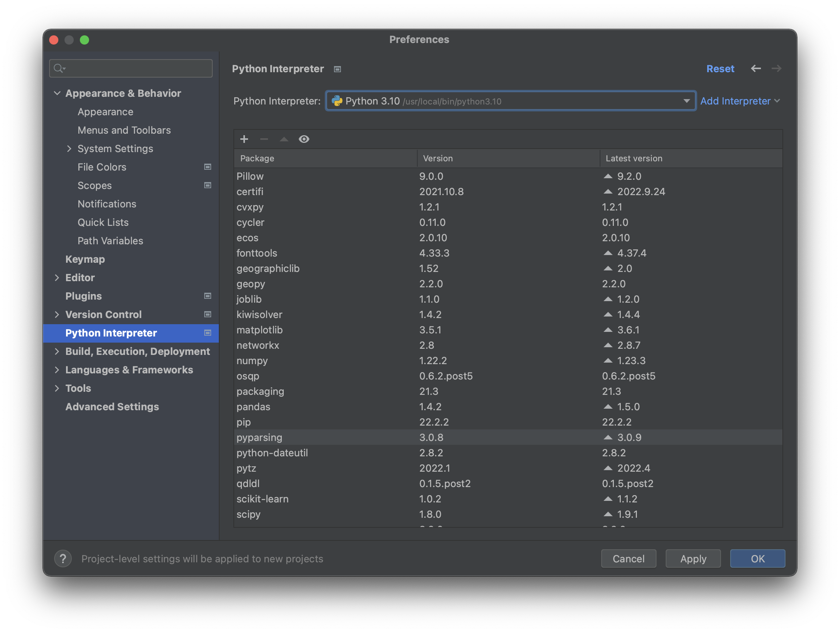Click the upgrade arrow icon for networkx 2.8.7
The width and height of the screenshot is (840, 633).
[x=608, y=345]
